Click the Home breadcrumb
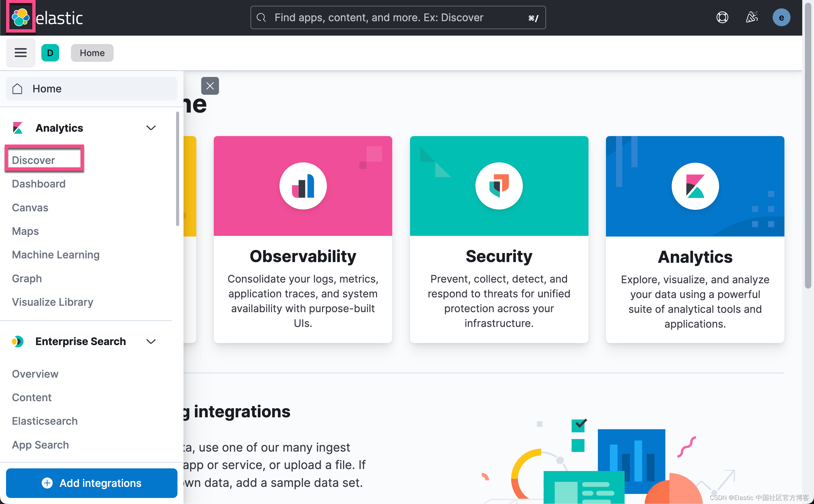 (x=92, y=52)
